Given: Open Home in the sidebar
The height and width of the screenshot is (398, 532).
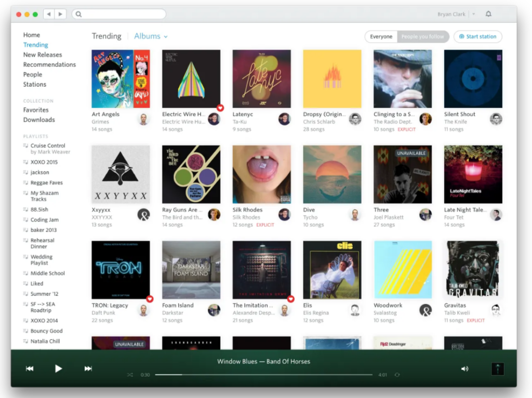Looking at the screenshot, I should pyautogui.click(x=32, y=35).
